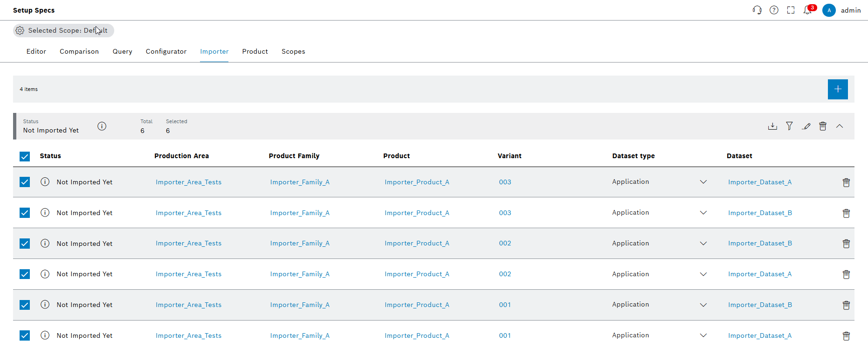Image resolution: width=868 pixels, height=356 pixels.
Task: Switch to the Comparison tab
Action: (79, 51)
